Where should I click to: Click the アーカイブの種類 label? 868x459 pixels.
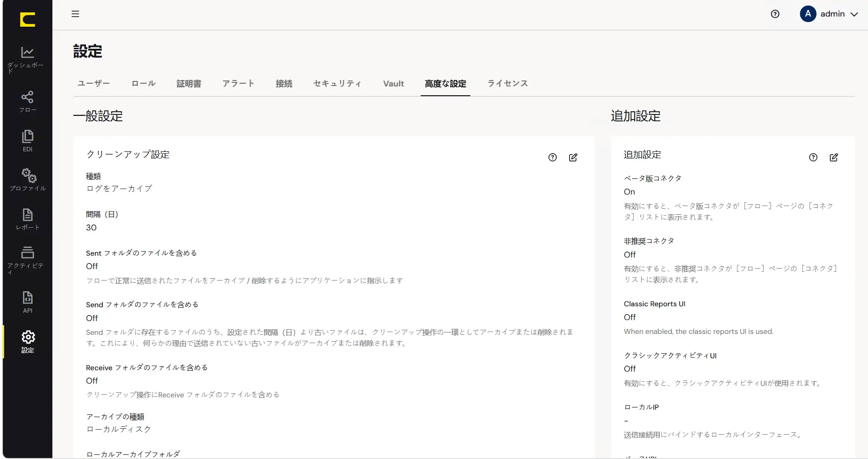coord(115,417)
